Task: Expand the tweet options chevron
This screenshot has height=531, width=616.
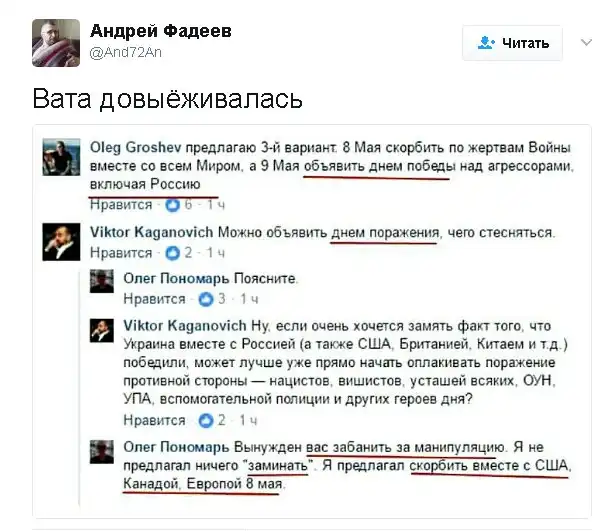Action: click(x=586, y=42)
